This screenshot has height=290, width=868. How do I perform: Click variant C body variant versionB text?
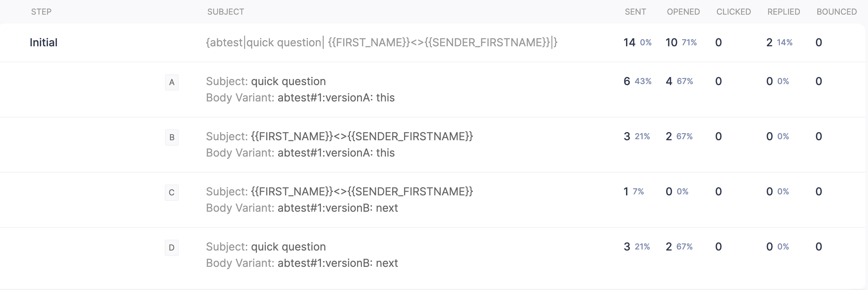pyautogui.click(x=338, y=208)
